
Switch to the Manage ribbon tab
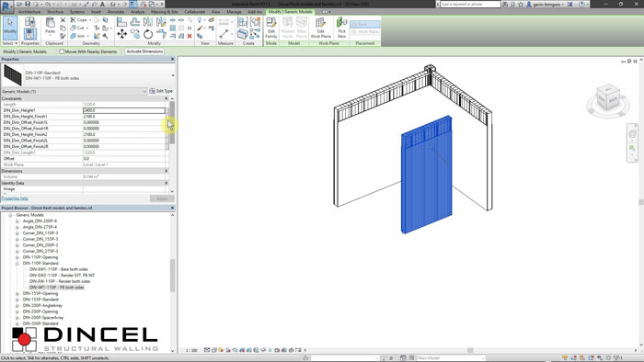(x=234, y=12)
